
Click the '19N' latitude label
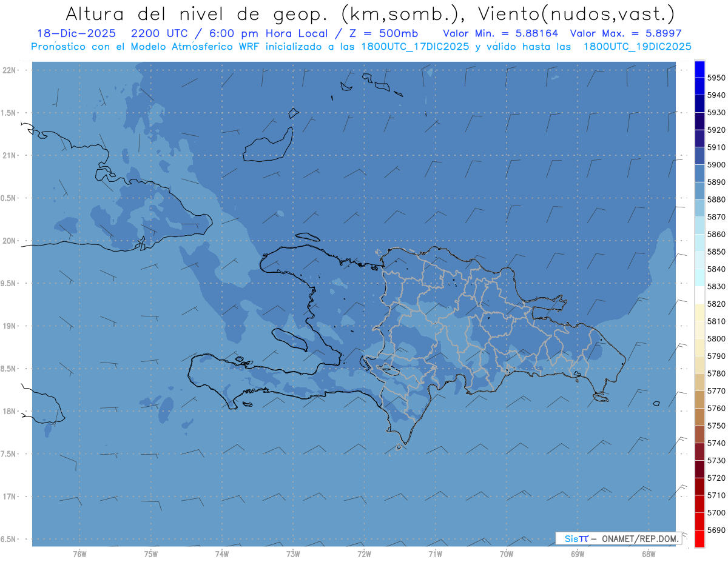point(10,326)
